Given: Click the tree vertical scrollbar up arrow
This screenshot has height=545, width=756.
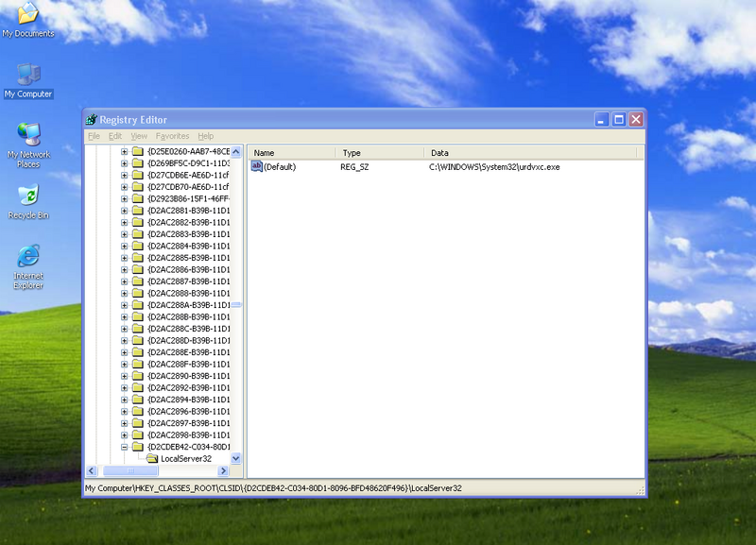Looking at the screenshot, I should [x=235, y=152].
